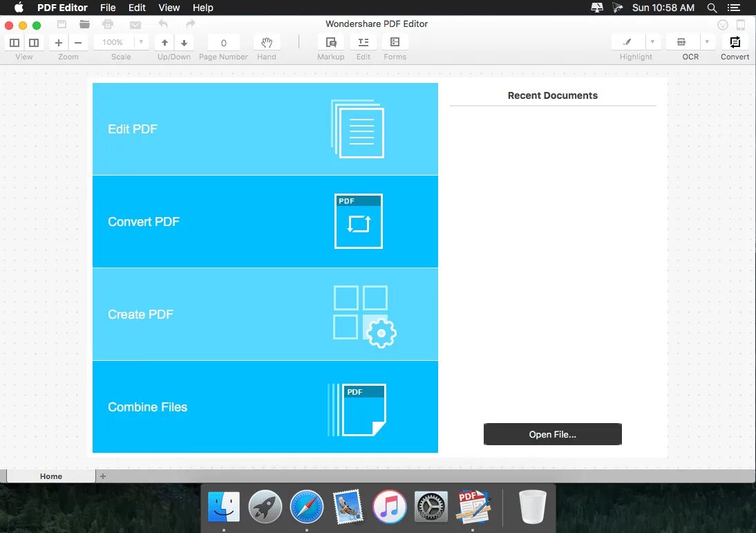Expand the Highlight dropdown arrow
The height and width of the screenshot is (533, 756).
point(653,42)
